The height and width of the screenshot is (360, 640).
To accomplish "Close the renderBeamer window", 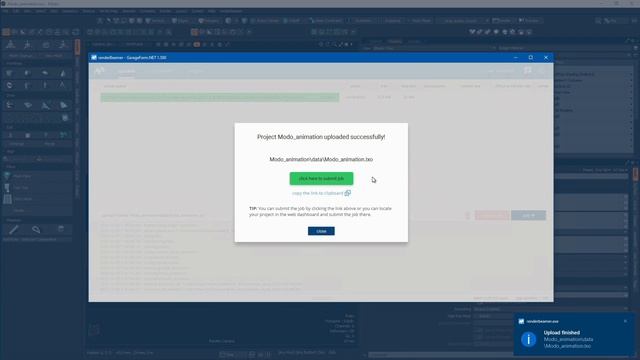I will 546,58.
